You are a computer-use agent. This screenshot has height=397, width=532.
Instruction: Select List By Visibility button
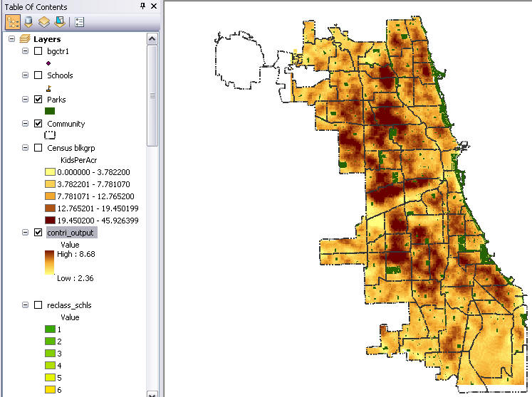tap(44, 22)
